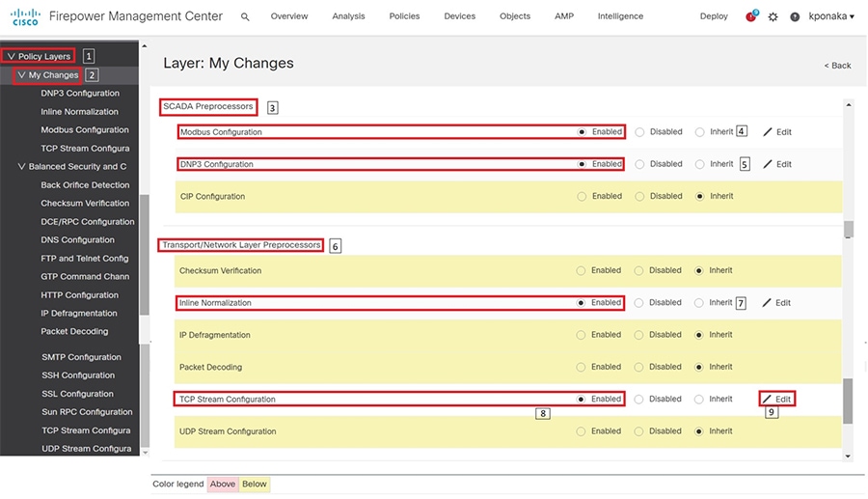Open the settings gear icon
Image resolution: width=868 pixels, height=499 pixels.
773,16
